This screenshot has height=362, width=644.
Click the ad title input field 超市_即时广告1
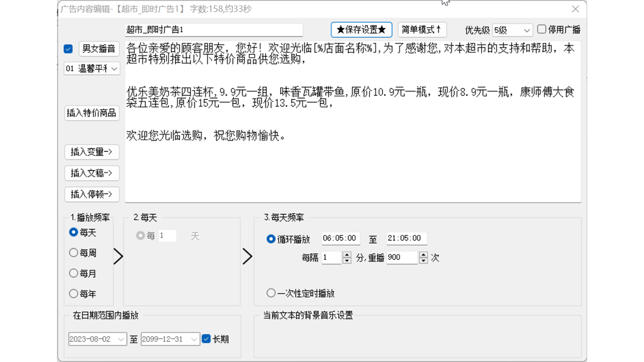(x=213, y=30)
